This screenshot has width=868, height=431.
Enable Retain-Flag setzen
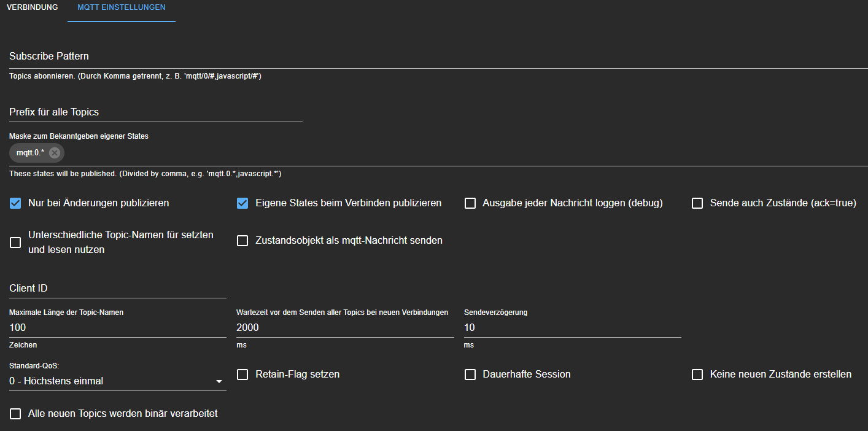tap(242, 375)
